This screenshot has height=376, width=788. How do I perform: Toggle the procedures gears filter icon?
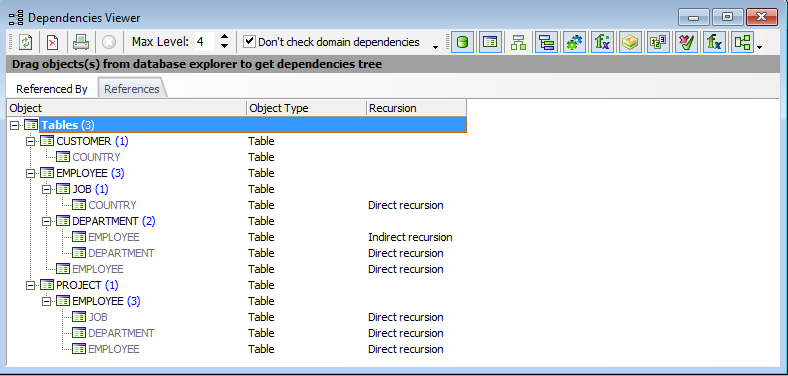pos(573,42)
